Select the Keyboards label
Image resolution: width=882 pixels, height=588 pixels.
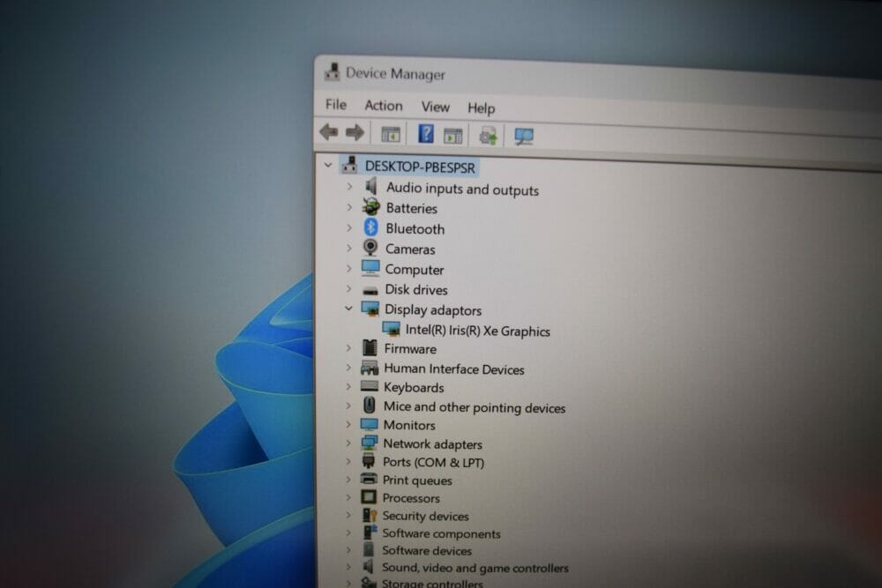(x=414, y=387)
